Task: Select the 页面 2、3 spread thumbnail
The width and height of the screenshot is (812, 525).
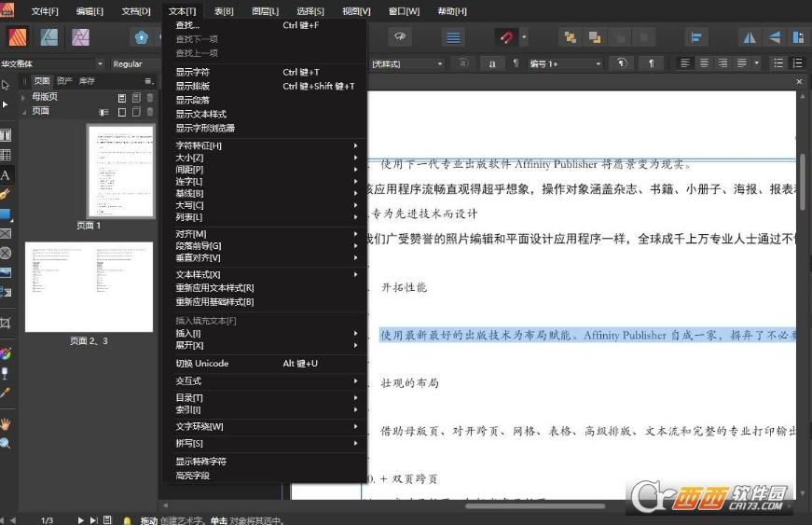Action: (89, 287)
